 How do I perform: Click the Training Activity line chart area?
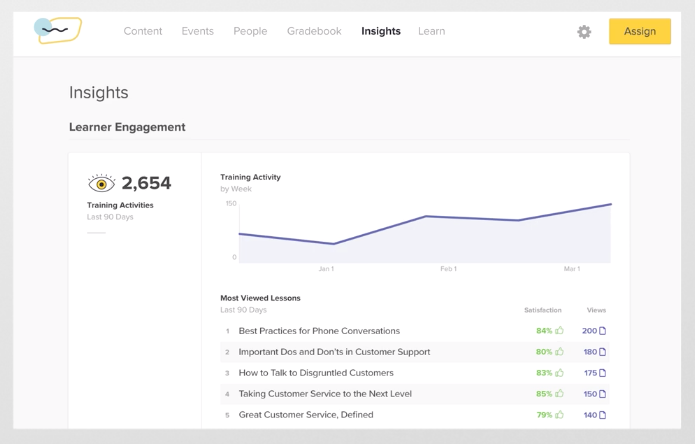click(425, 234)
